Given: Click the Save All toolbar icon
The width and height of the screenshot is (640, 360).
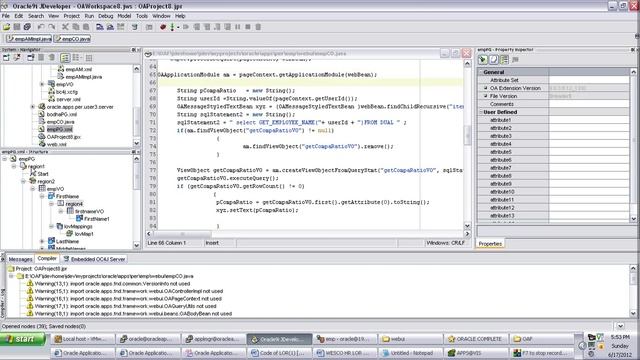Looking at the screenshot, I should coord(27,27).
